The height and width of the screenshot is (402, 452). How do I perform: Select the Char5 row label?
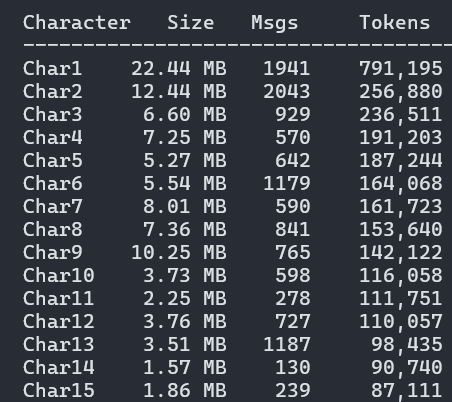point(52,160)
